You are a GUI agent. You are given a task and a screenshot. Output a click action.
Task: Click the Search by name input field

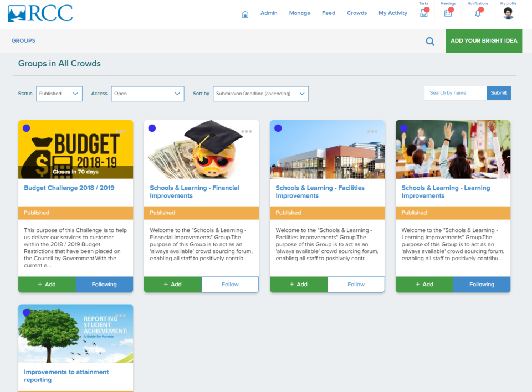coord(455,93)
